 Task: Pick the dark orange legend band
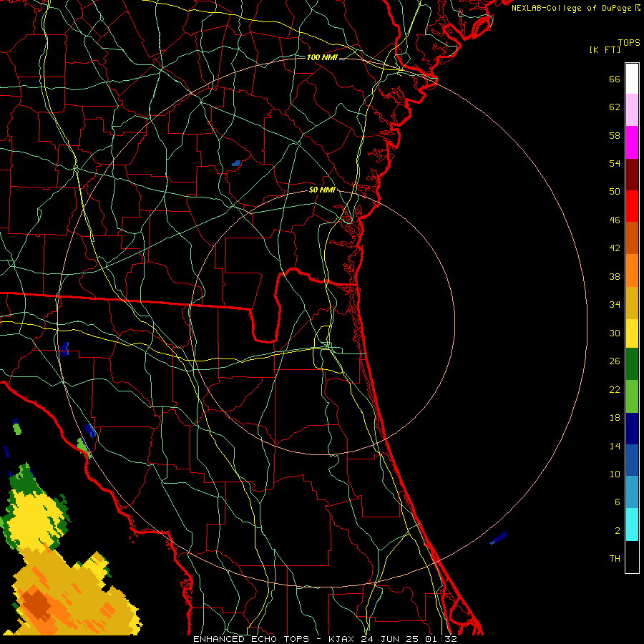point(632,238)
